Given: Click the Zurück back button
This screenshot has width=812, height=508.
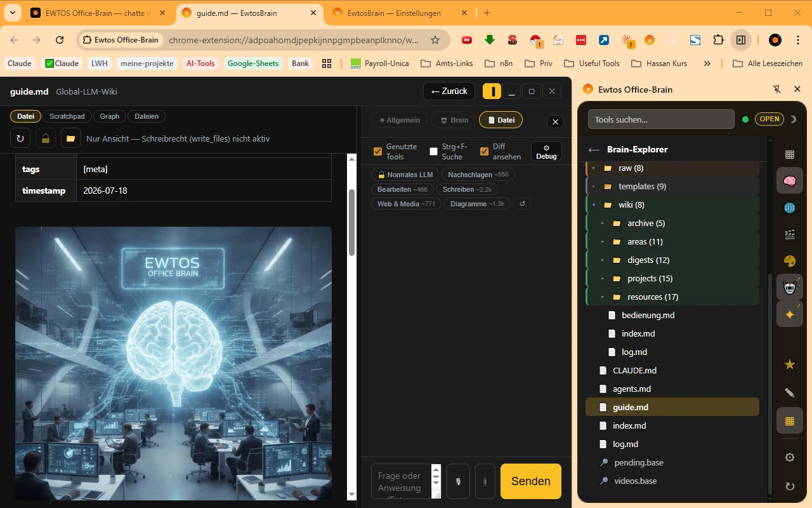Looking at the screenshot, I should pos(449,91).
